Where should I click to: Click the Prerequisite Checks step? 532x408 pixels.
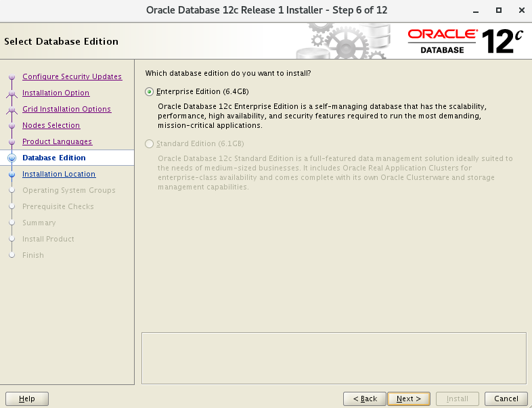pyautogui.click(x=58, y=206)
